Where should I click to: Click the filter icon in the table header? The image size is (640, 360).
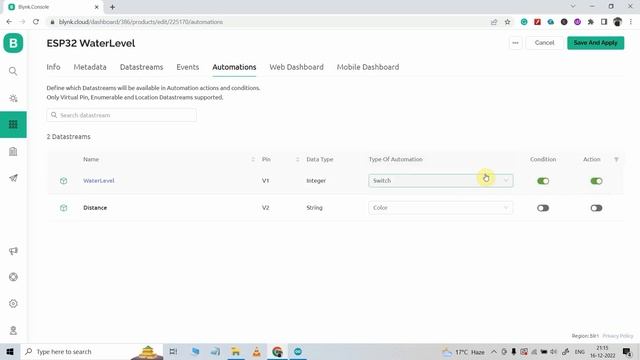point(616,159)
